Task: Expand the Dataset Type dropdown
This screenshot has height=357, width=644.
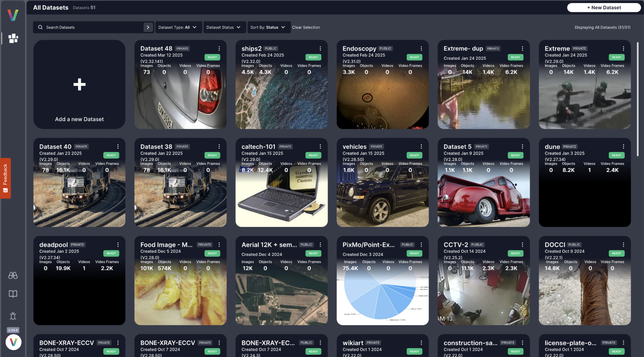Action: pyautogui.click(x=179, y=27)
